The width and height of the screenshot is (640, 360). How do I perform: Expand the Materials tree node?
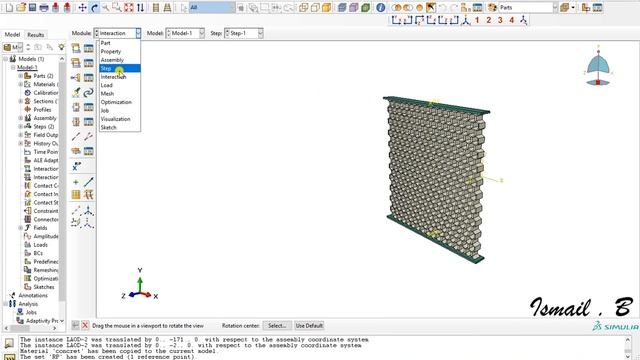[20, 84]
